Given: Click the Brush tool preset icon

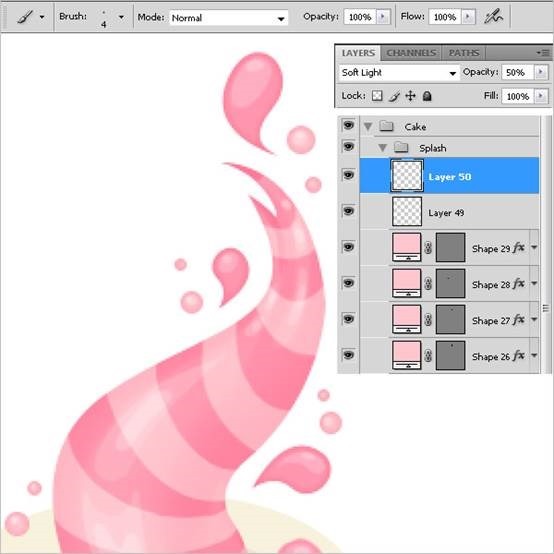Looking at the screenshot, I should [x=25, y=17].
